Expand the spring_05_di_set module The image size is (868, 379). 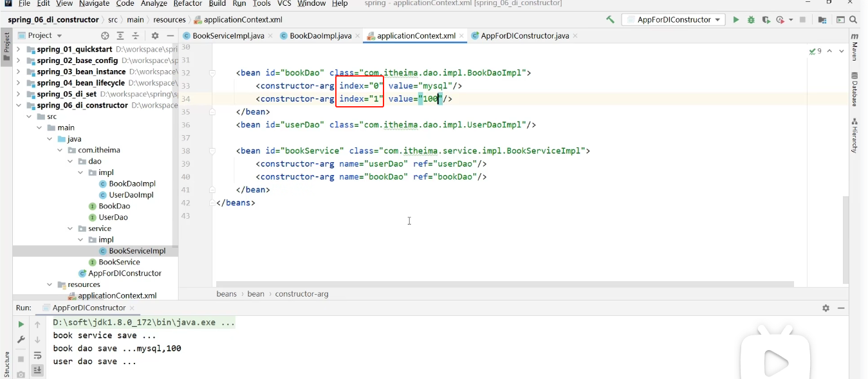[x=18, y=94]
